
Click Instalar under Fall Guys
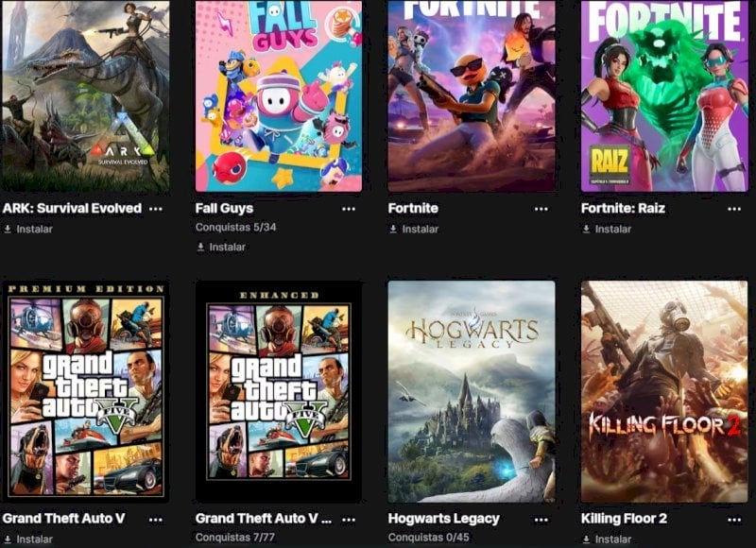point(221,247)
